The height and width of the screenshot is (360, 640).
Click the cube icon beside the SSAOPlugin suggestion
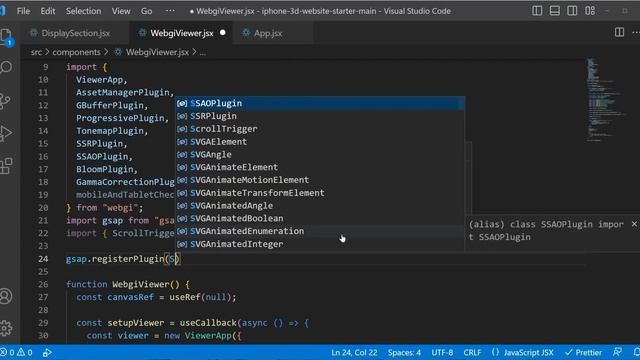click(x=182, y=104)
